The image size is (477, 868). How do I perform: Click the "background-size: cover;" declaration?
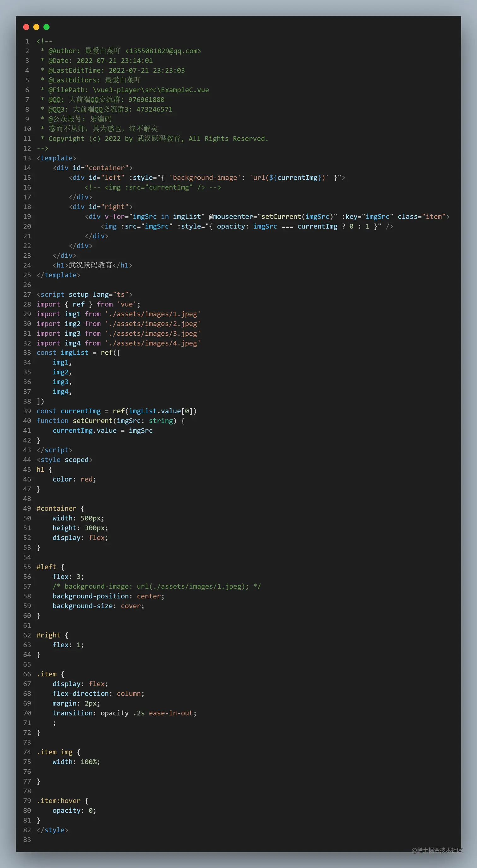coord(98,606)
